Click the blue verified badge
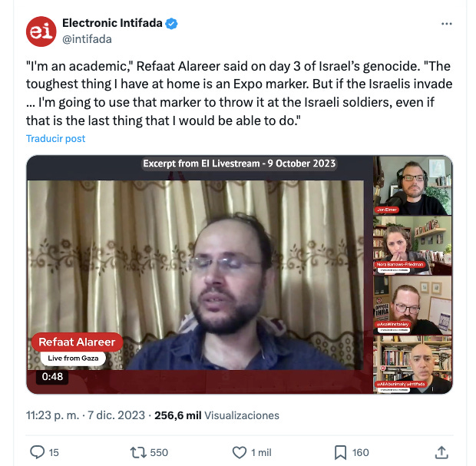Image resolution: width=476 pixels, height=466 pixels. 171,23
